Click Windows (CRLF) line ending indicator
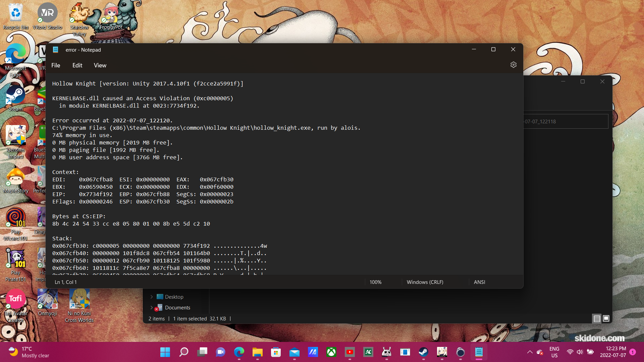 coord(425,282)
